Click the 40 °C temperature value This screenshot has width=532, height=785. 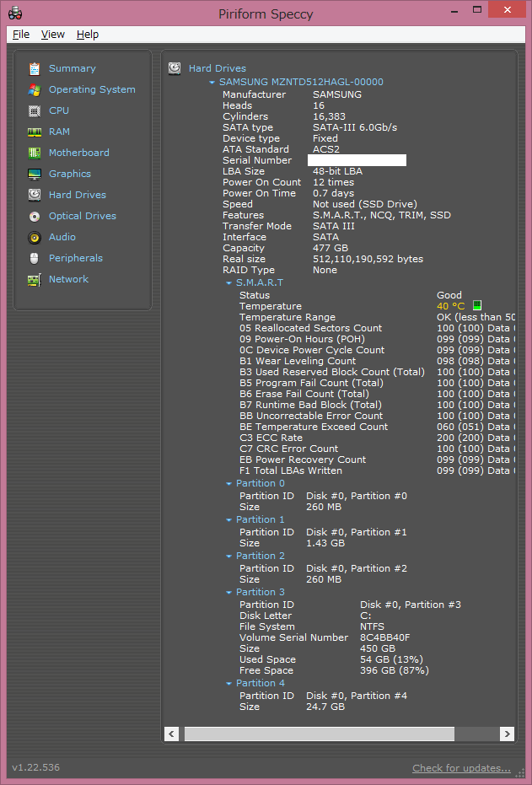coord(450,306)
